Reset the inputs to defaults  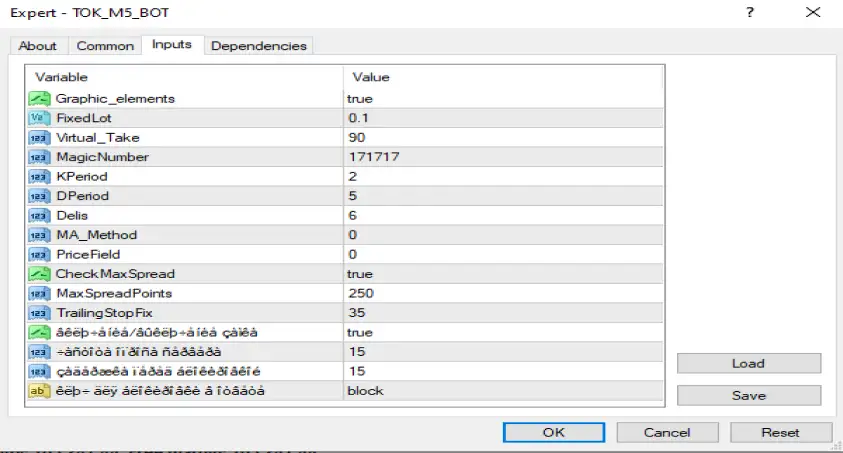780,432
